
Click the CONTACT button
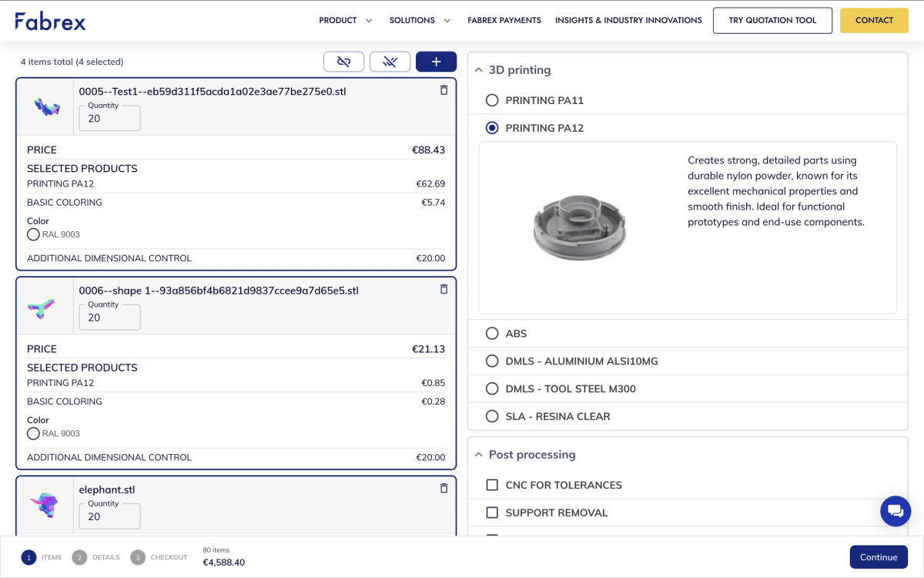click(874, 21)
